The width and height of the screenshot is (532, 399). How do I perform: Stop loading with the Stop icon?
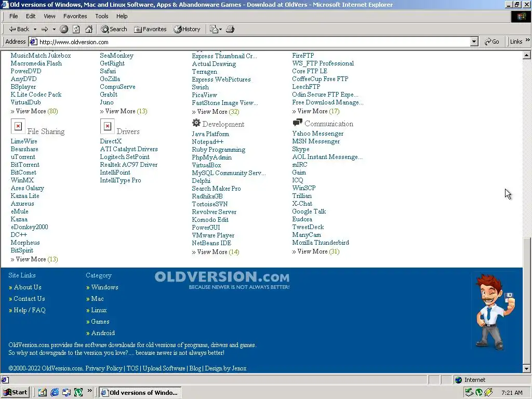coord(64,29)
